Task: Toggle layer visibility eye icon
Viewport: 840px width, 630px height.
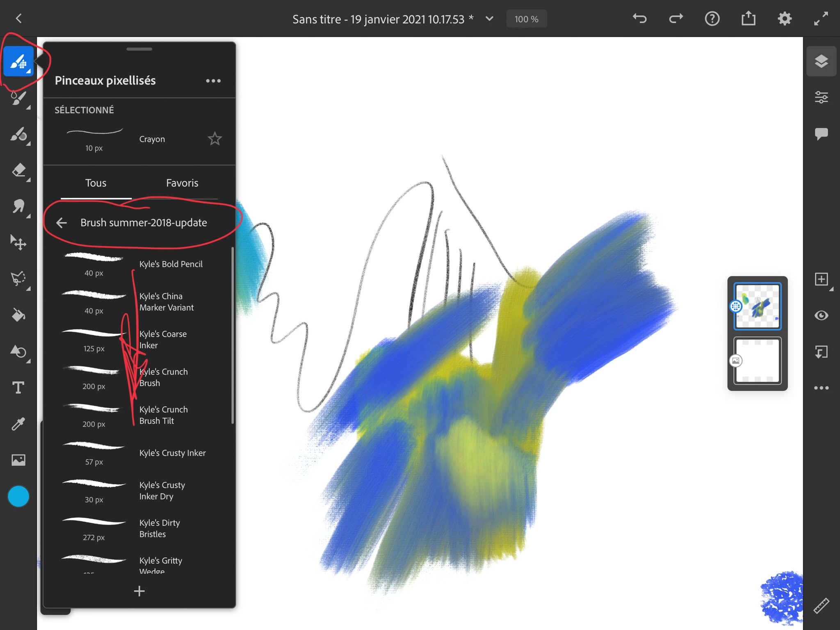Action: coord(821,315)
